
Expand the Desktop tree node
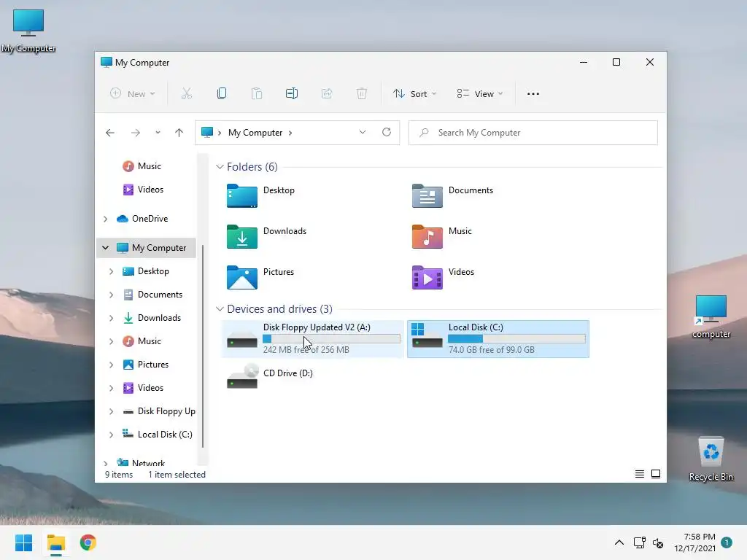(x=111, y=271)
